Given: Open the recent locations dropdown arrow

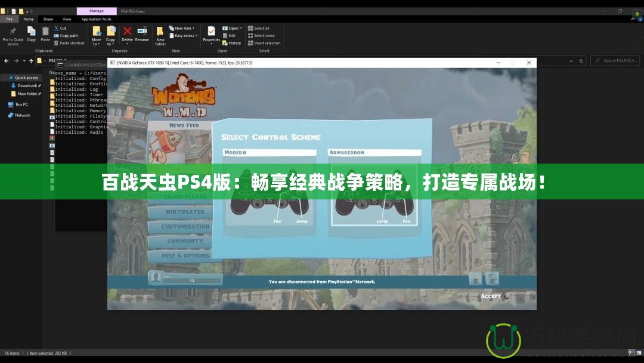Looking at the screenshot, I should click(x=24, y=61).
